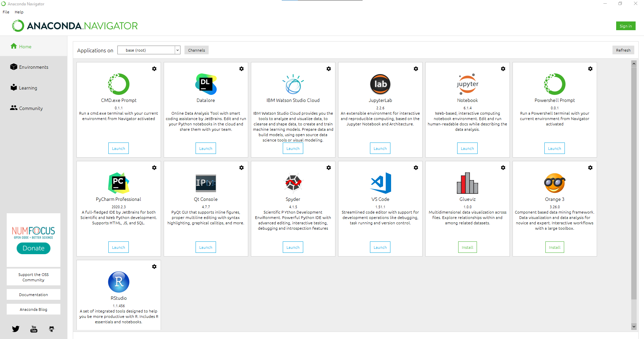Open VS Code gear options
The width and height of the screenshot is (644, 339).
[x=416, y=168]
